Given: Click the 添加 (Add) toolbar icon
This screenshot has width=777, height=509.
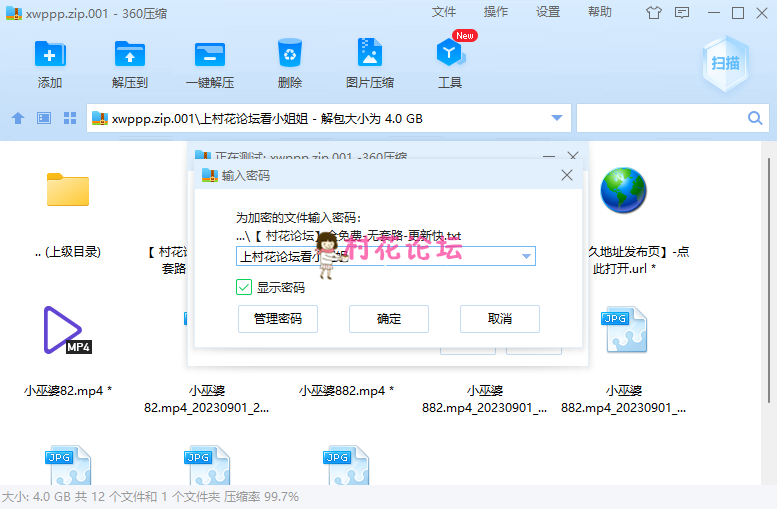Looking at the screenshot, I should [x=50, y=54].
